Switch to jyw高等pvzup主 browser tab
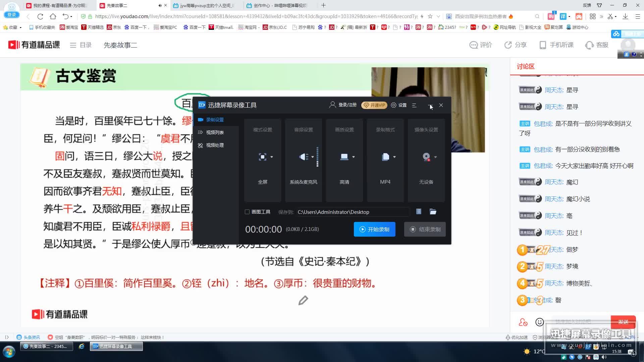This screenshot has width=644, height=362. (x=207, y=5)
